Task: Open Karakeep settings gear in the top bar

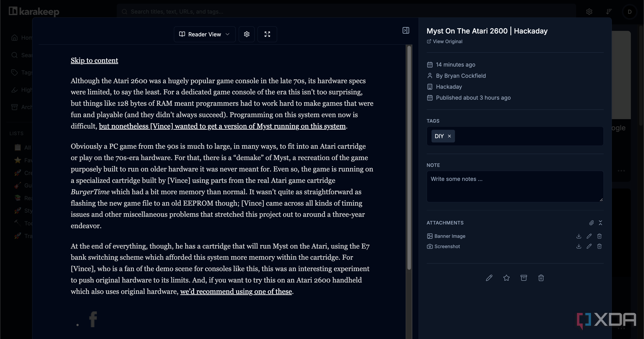Action: click(x=589, y=12)
